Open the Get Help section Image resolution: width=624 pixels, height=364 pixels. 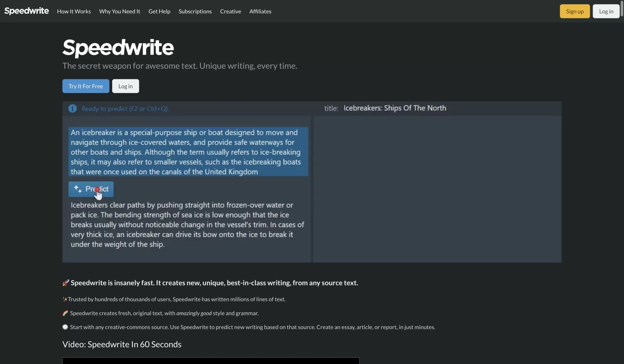159,11
